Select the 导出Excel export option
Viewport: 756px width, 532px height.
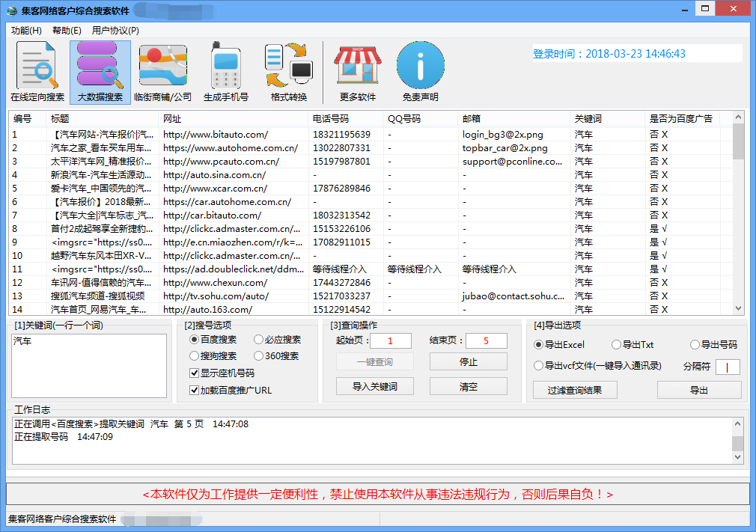point(559,344)
